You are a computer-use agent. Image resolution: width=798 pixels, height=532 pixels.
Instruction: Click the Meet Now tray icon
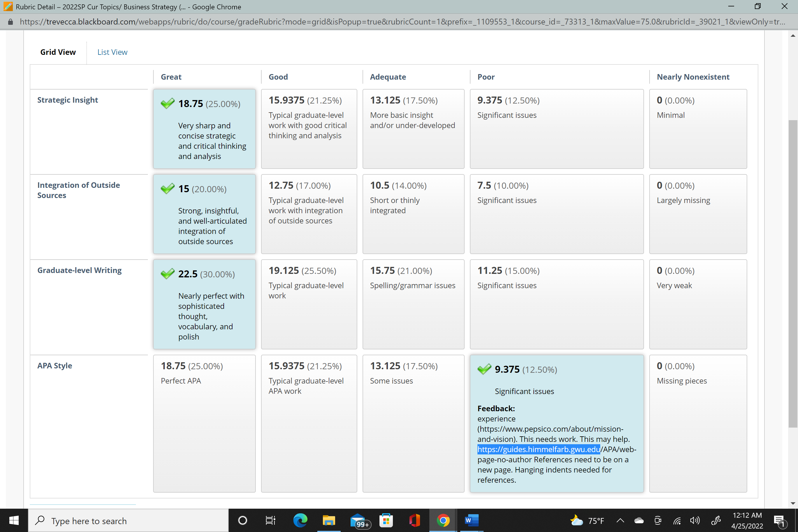click(x=658, y=520)
